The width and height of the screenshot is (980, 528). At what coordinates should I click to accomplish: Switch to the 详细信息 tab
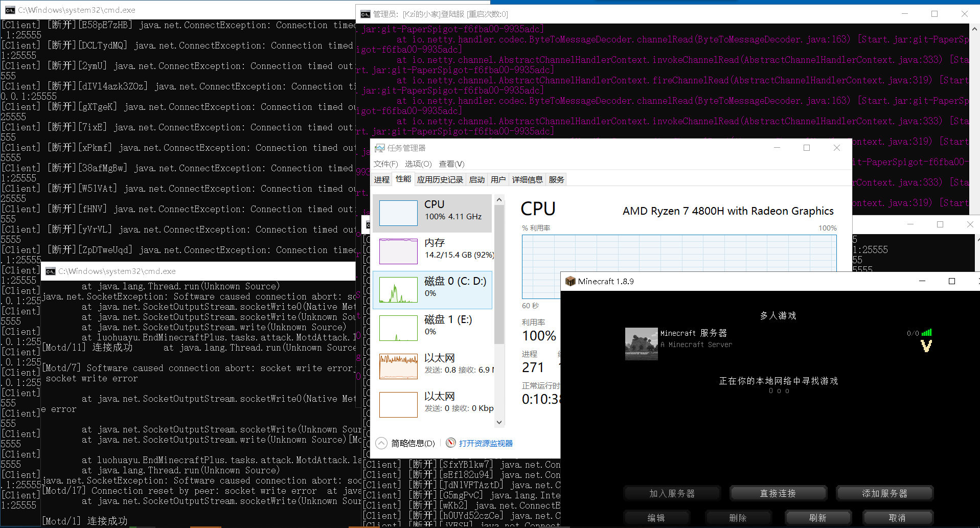[528, 179]
